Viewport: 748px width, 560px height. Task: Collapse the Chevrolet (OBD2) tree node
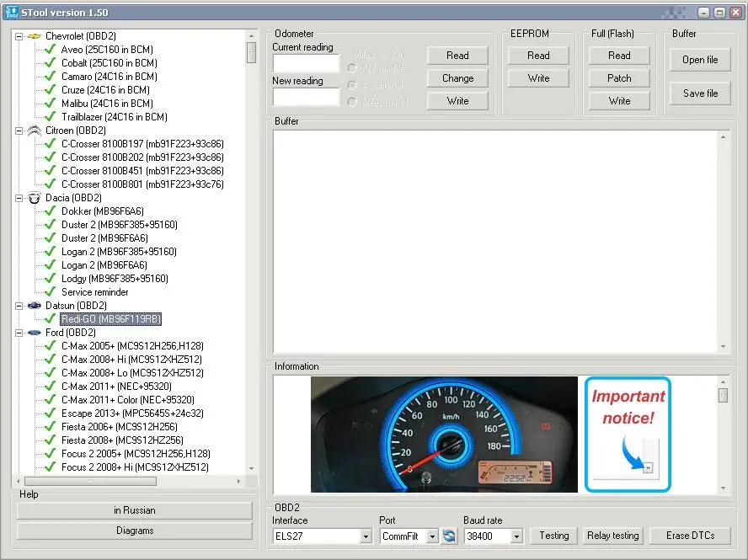click(x=19, y=36)
